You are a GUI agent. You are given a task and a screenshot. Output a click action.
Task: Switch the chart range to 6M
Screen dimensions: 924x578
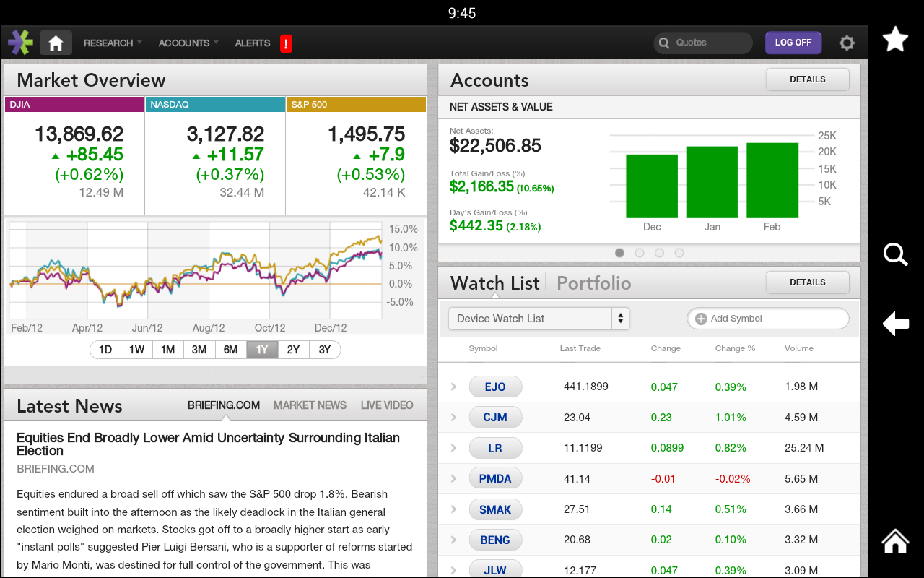click(230, 350)
